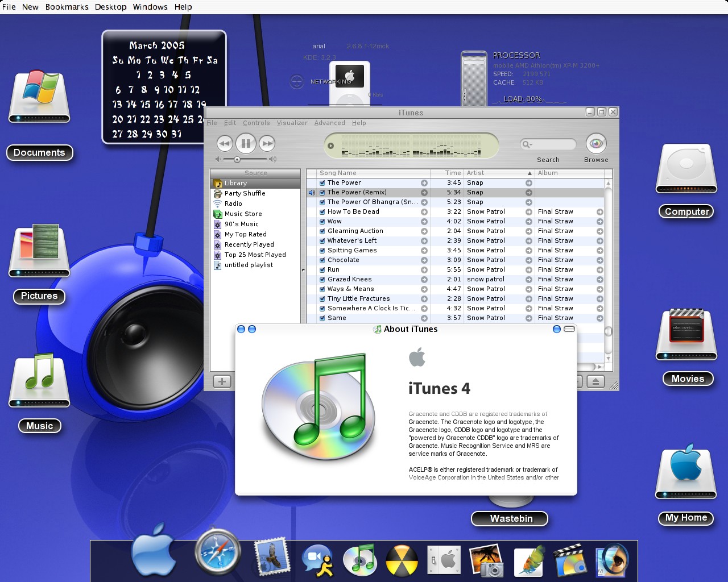Viewport: 728px width, 582px height.
Task: Click the iTunes volume slider knob
Action: click(x=237, y=160)
